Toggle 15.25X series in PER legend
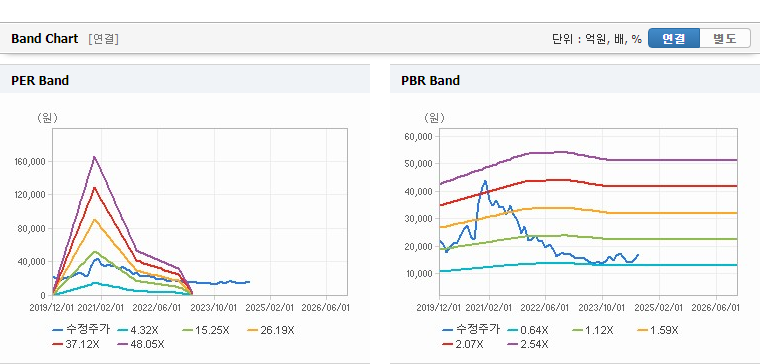 206,330
